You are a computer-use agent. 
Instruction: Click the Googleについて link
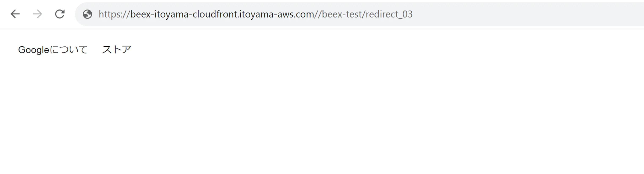tap(53, 50)
